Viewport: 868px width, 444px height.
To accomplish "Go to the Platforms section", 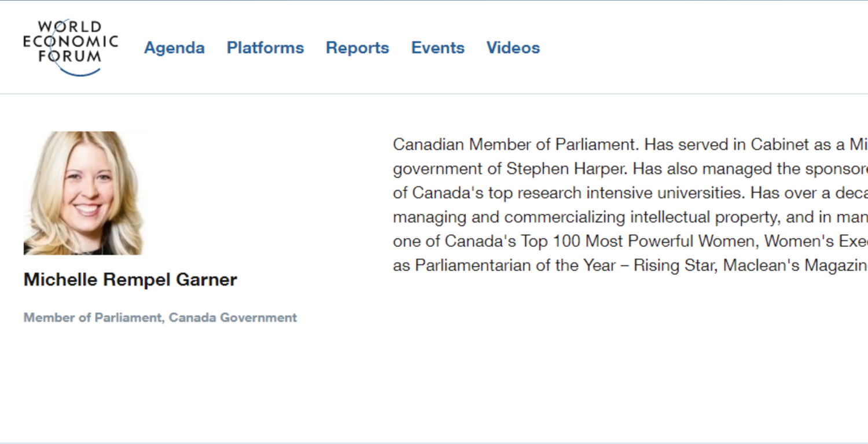I will click(265, 47).
